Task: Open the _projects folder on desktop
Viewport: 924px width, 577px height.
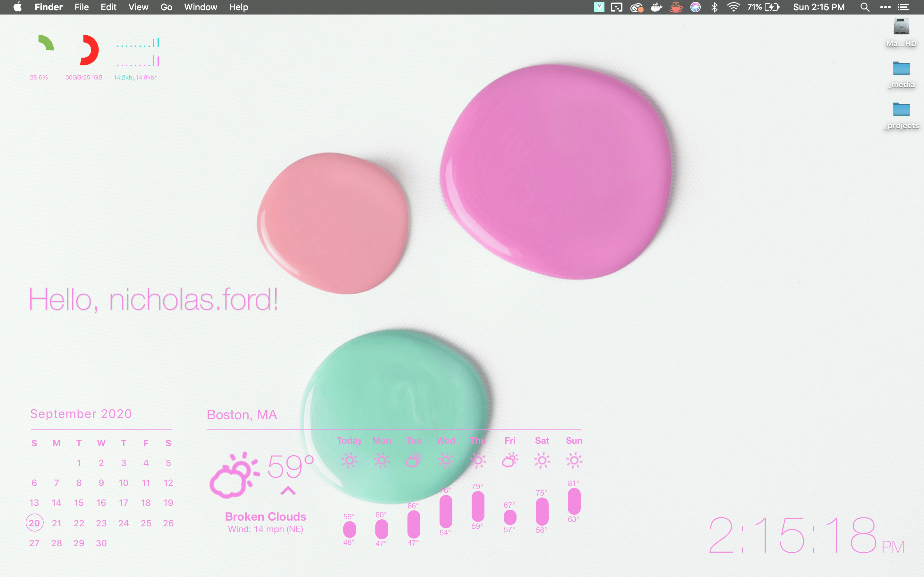Action: (x=901, y=110)
